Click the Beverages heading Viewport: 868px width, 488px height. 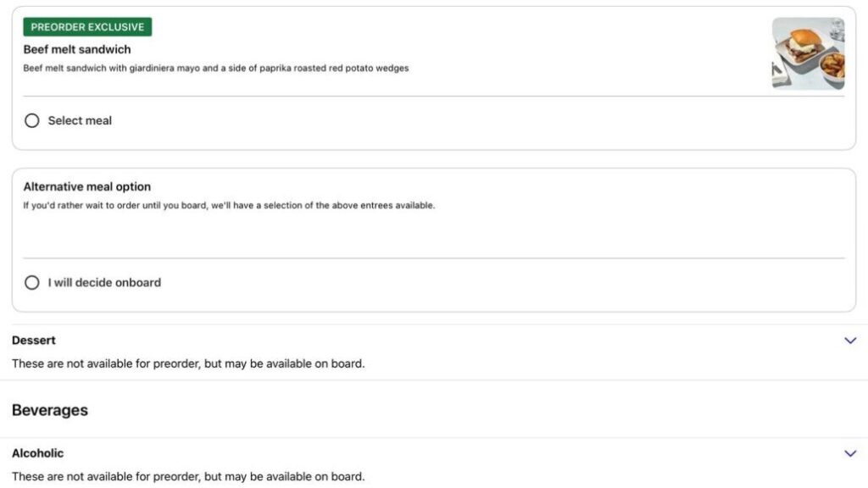pyautogui.click(x=50, y=410)
